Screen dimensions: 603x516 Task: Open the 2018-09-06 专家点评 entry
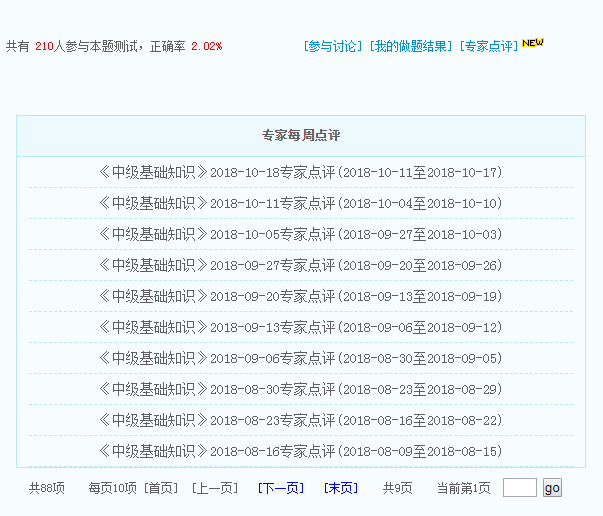(300, 358)
